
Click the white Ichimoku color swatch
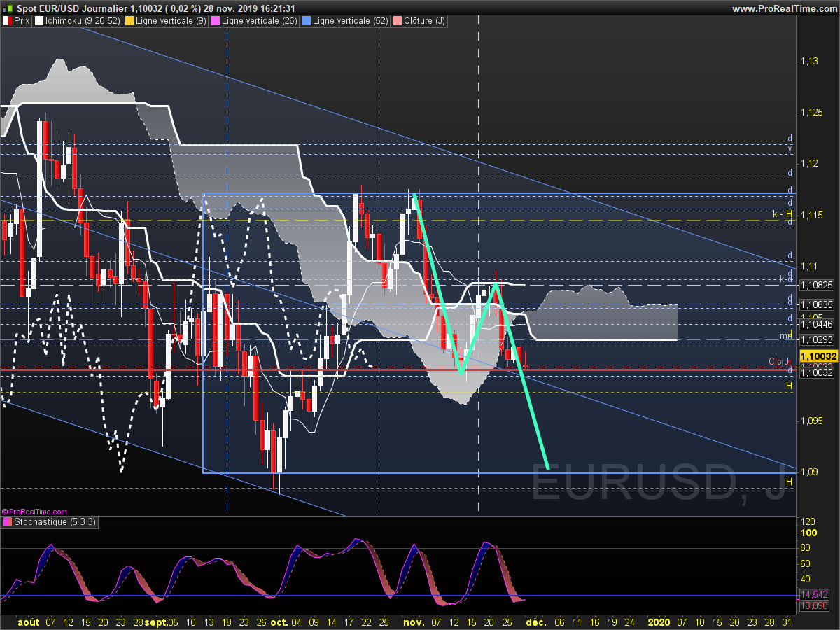click(39, 21)
